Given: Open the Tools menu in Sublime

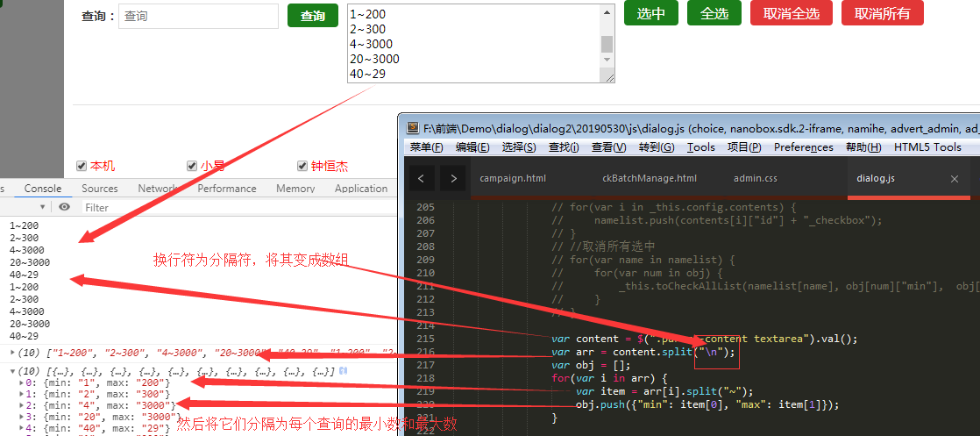Looking at the screenshot, I should [700, 147].
